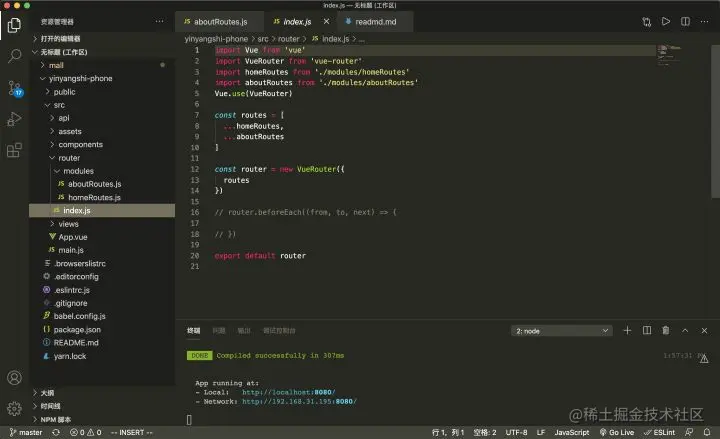This screenshot has height=439, width=720.
Task: Collapse the src folder
Action: pos(102,105)
